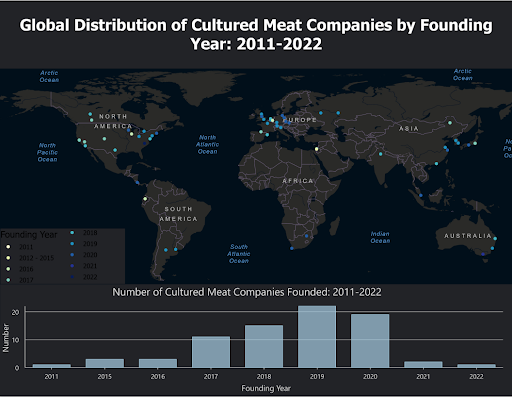Select the ASIA map label

click(x=409, y=129)
